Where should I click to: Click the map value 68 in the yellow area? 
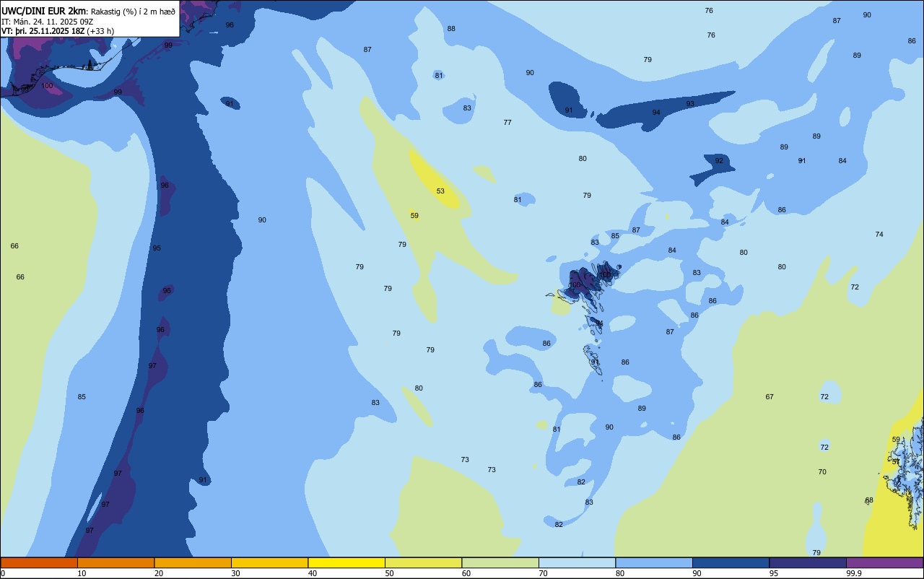click(869, 500)
